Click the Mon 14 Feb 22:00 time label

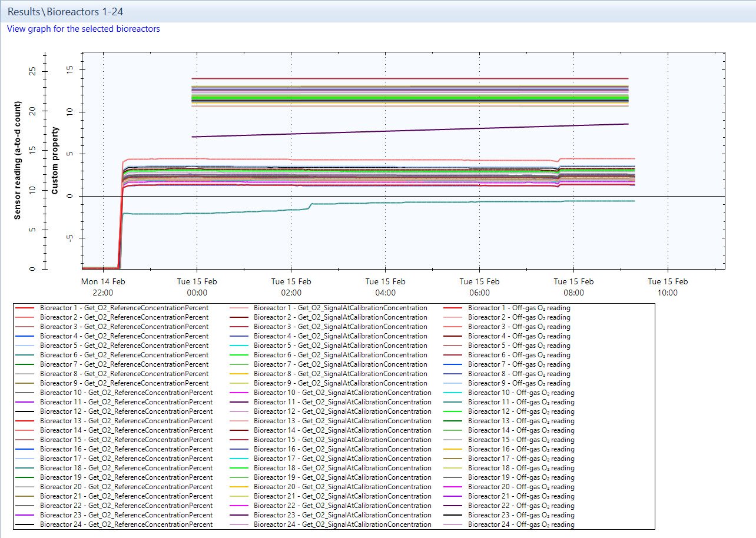click(103, 287)
